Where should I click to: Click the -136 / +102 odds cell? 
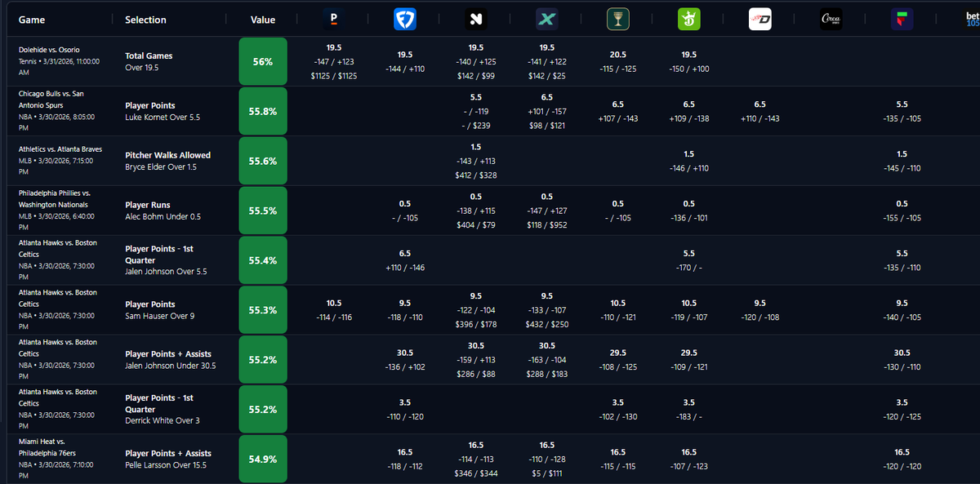(405, 367)
